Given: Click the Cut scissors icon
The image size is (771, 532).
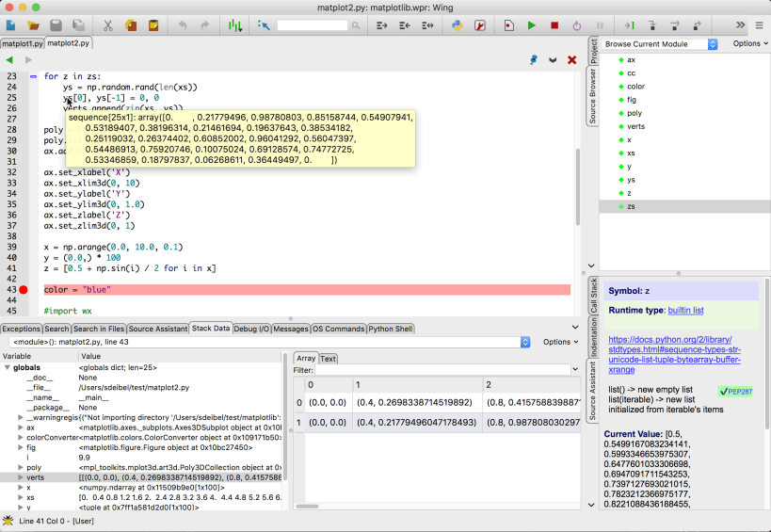Looking at the screenshot, I should (x=107, y=25).
